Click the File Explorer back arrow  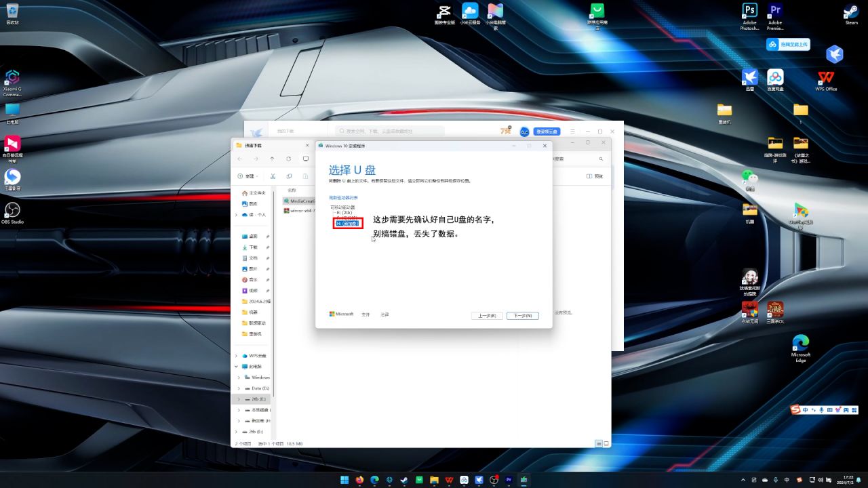pyautogui.click(x=239, y=159)
